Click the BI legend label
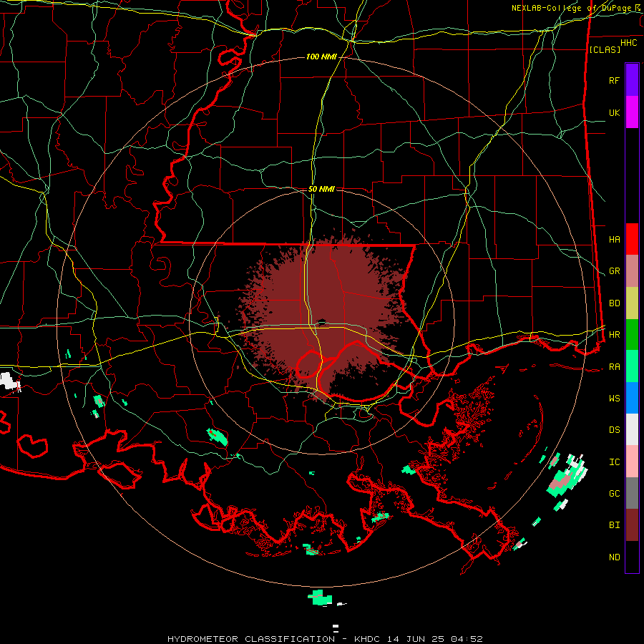The height and width of the screenshot is (644, 644). pyautogui.click(x=614, y=525)
